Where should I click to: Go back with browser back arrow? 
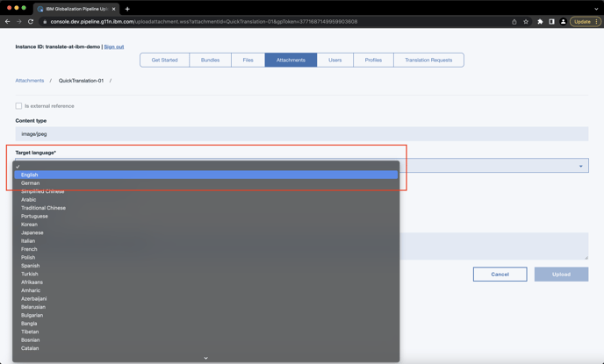(7, 22)
